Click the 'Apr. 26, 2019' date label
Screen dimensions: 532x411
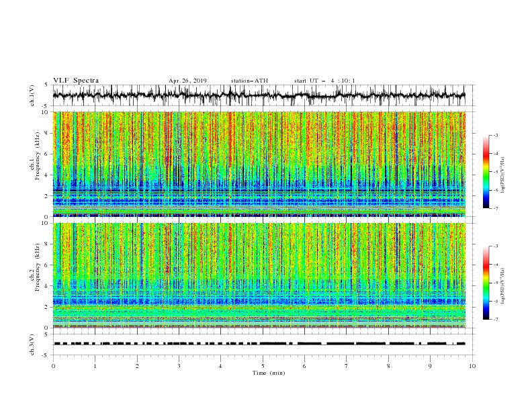187,81
